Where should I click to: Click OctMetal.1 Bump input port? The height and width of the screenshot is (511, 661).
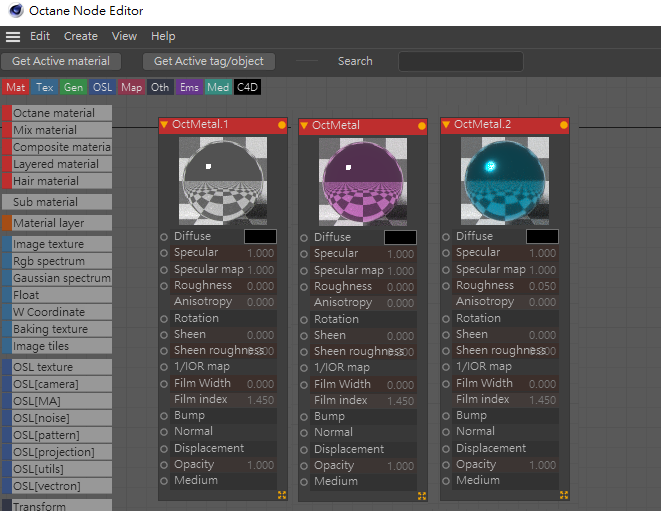[164, 416]
